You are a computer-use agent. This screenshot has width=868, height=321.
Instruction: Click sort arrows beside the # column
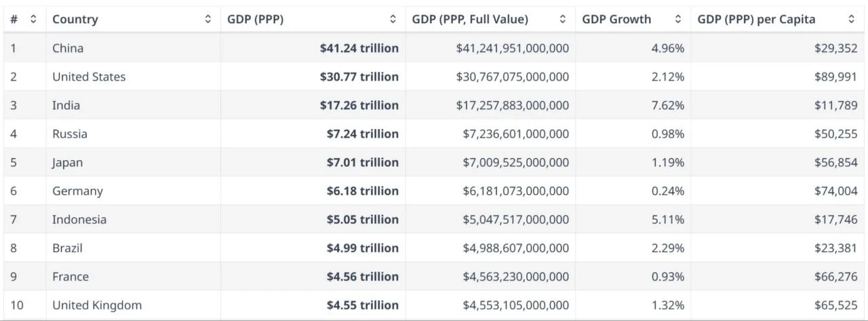tap(34, 20)
